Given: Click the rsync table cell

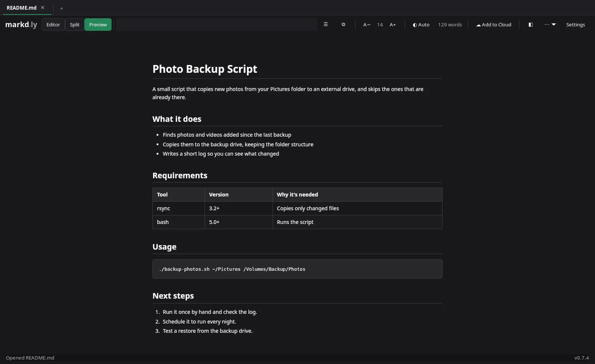Looking at the screenshot, I should click(178, 208).
